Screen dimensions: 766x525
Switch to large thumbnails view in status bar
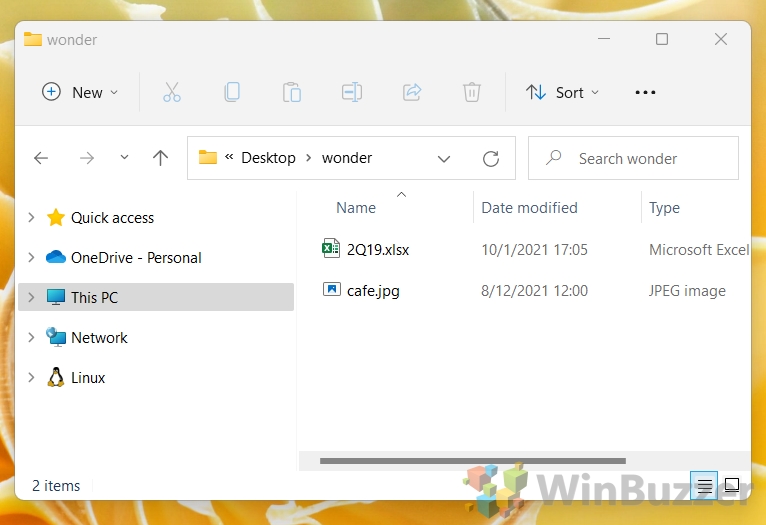click(x=731, y=485)
